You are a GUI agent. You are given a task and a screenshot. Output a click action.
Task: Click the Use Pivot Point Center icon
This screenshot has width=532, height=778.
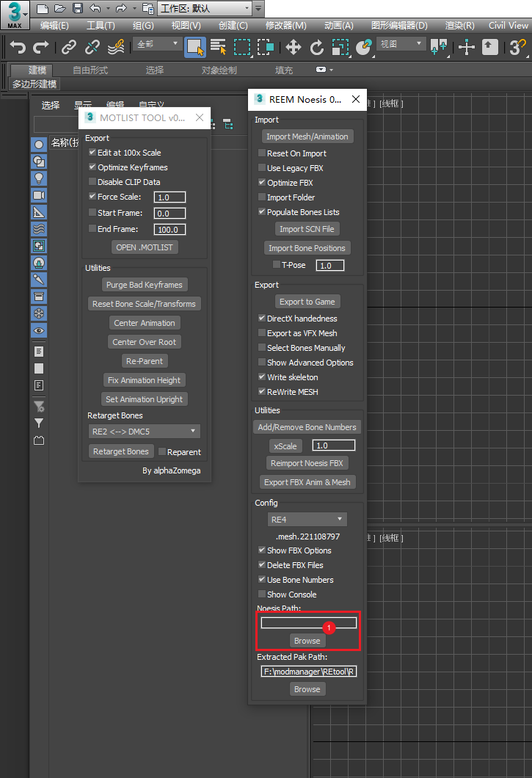click(440, 47)
